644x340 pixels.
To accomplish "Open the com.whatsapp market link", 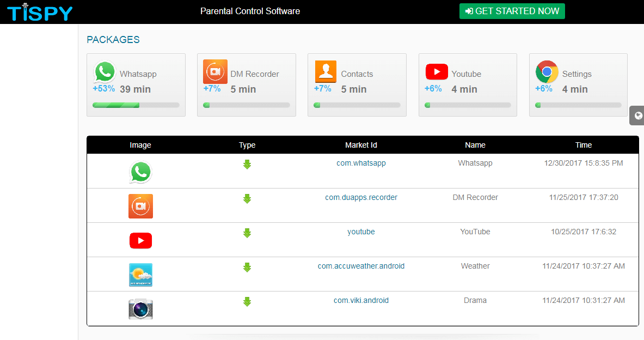I will [361, 163].
